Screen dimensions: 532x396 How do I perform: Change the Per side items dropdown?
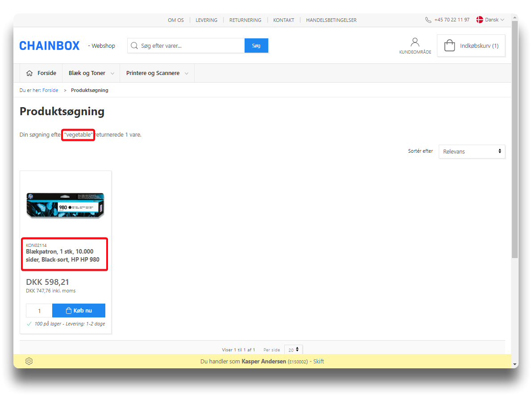pos(293,350)
